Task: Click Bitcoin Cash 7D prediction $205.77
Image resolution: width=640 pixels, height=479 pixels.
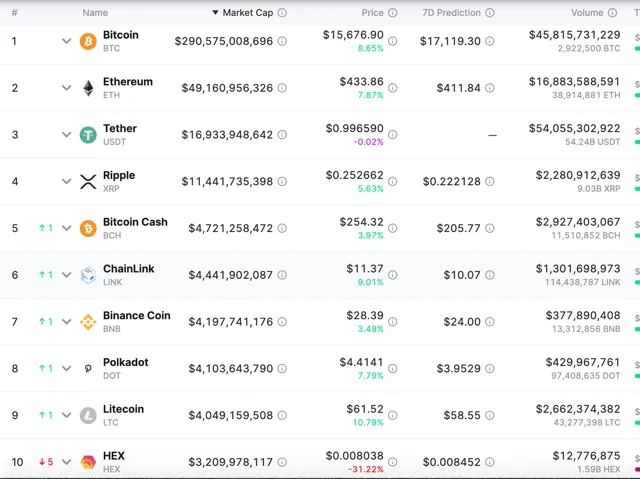Action: 458,228
